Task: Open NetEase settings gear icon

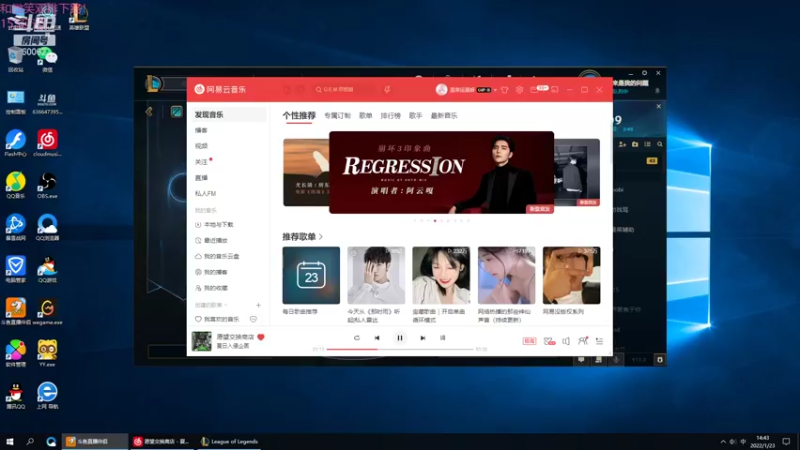Action: [519, 90]
